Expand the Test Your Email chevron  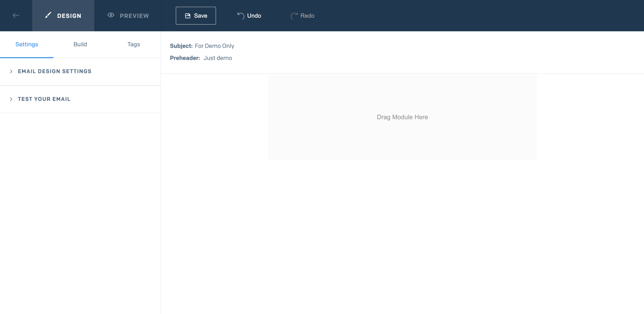[x=11, y=99]
